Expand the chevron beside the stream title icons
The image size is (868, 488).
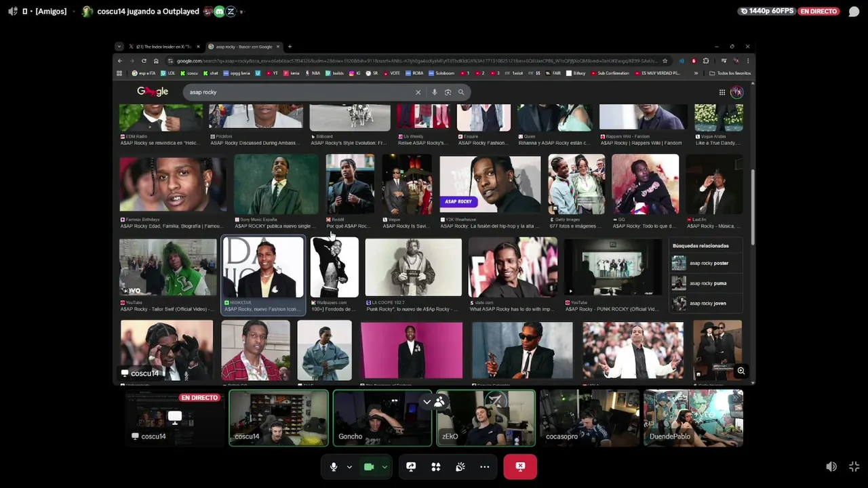coord(242,12)
